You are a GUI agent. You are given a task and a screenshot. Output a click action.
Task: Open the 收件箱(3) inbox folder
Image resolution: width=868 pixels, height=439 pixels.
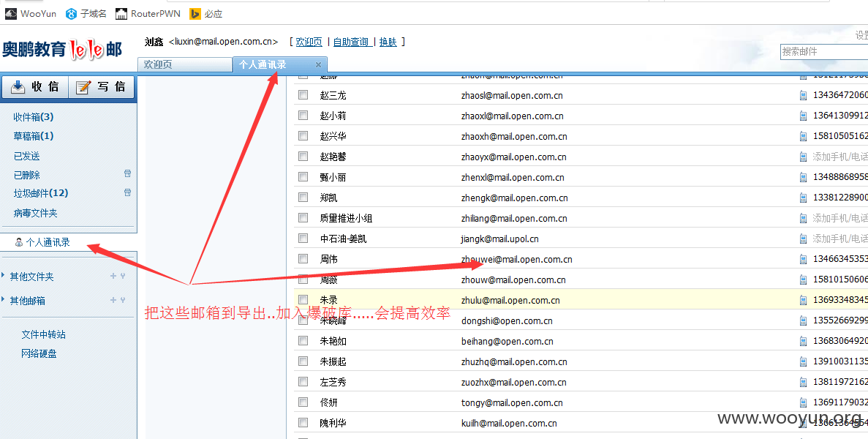click(x=34, y=117)
